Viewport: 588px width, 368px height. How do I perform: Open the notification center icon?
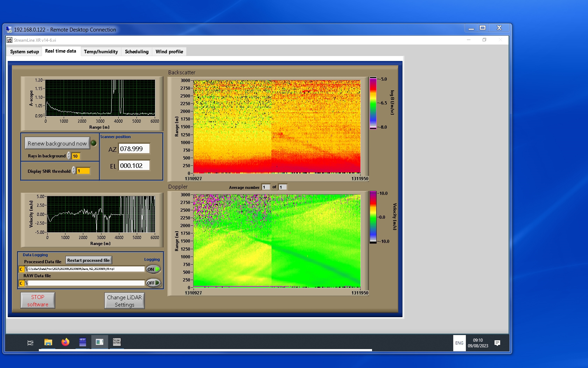(497, 343)
